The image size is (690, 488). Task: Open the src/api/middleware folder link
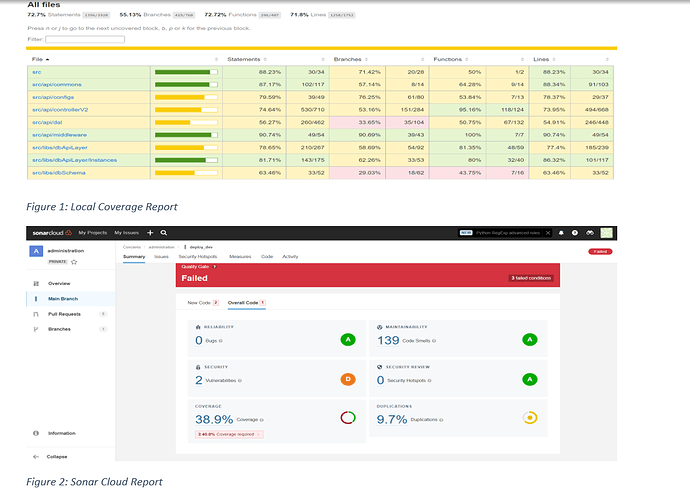pyautogui.click(x=59, y=135)
